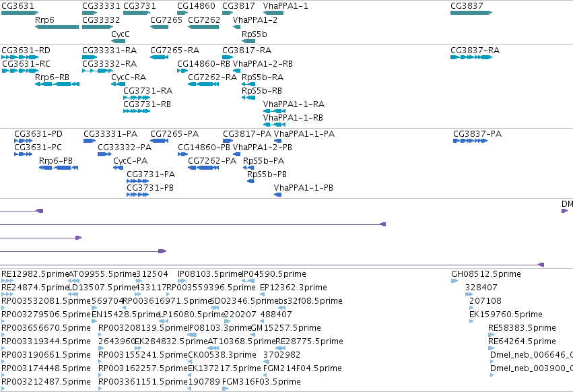Click the CycC-PA protein label
This screenshot has width=573, height=392.
tap(131, 161)
